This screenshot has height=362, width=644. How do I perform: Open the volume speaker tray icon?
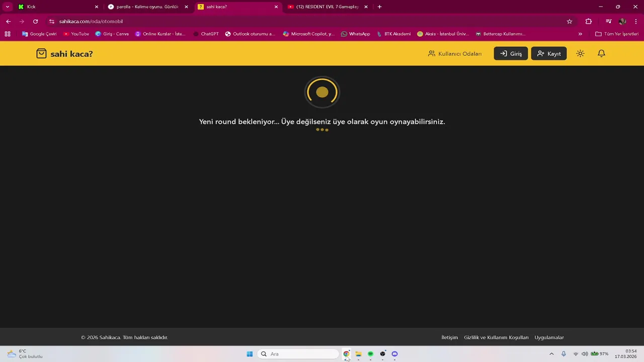(585, 354)
